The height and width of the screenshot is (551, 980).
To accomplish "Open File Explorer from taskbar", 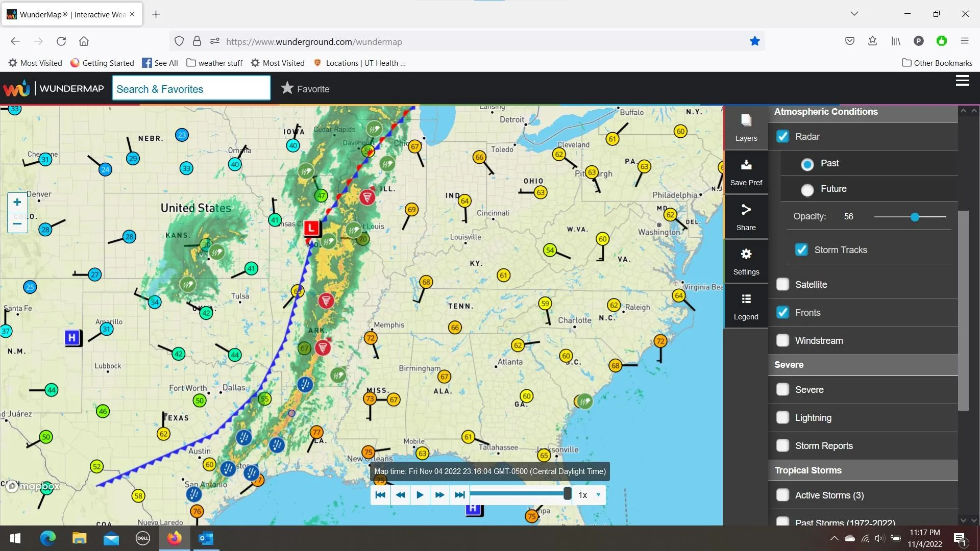I will pos(80,538).
